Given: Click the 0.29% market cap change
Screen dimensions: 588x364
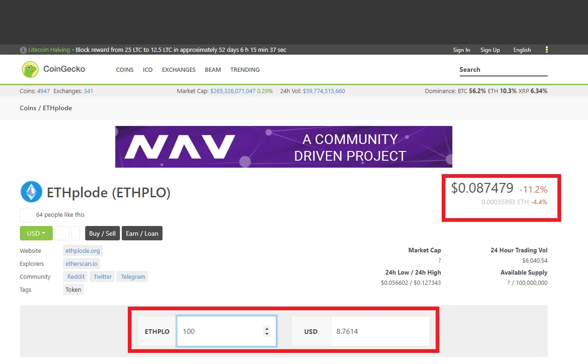Looking at the screenshot, I should [265, 91].
